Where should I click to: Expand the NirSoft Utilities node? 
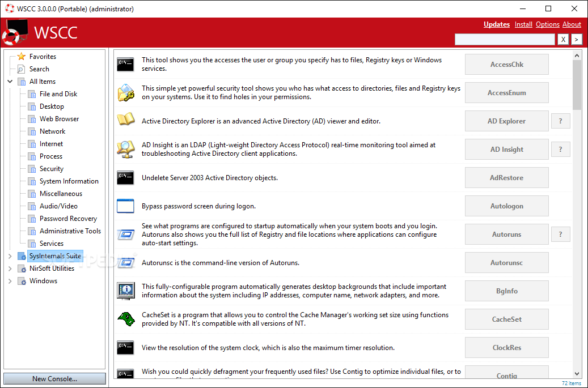(10, 268)
